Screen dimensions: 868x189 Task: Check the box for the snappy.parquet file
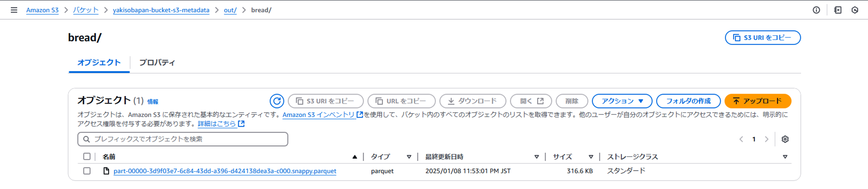(x=87, y=171)
